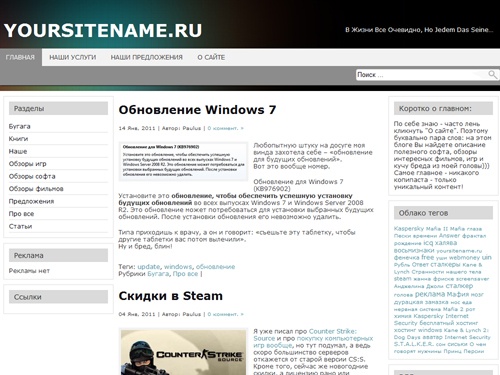Open comments link under Steam post

(x=226, y=314)
